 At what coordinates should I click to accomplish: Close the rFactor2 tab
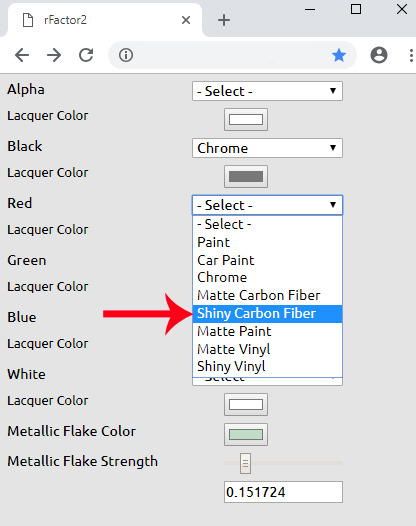186,20
